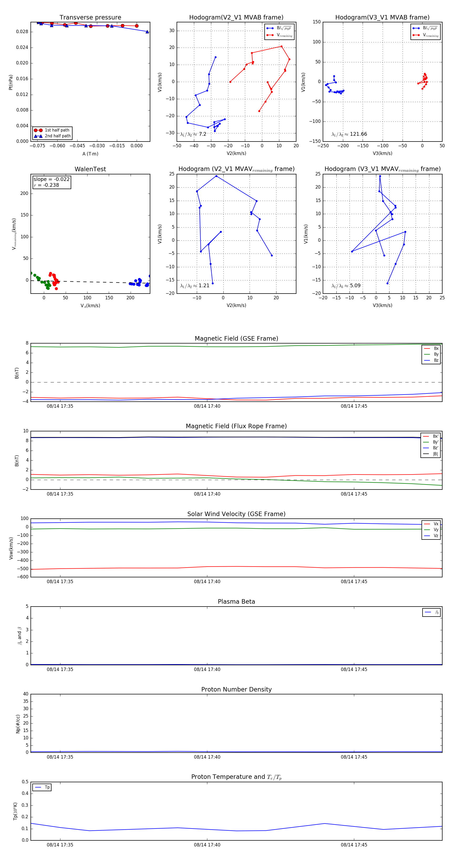Click the "WalenTest" plot title
This screenshot has height=868, width=473.
point(90,169)
